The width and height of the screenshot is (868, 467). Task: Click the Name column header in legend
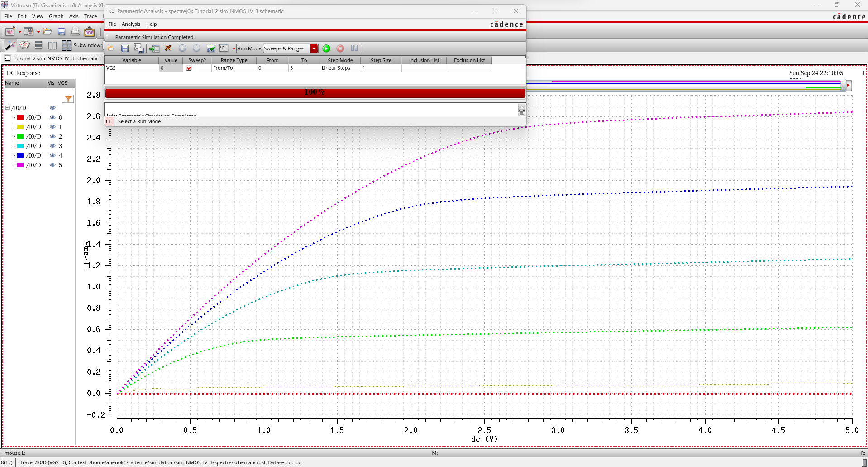pos(25,83)
